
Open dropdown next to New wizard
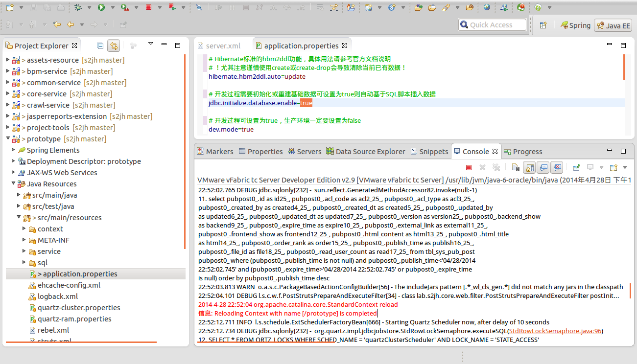[x=21, y=8]
